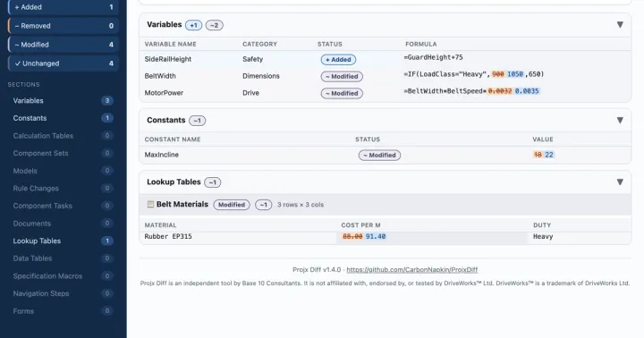Click the Rubber EP315 material cell
This screenshot has height=338, width=644.
pos(168,237)
